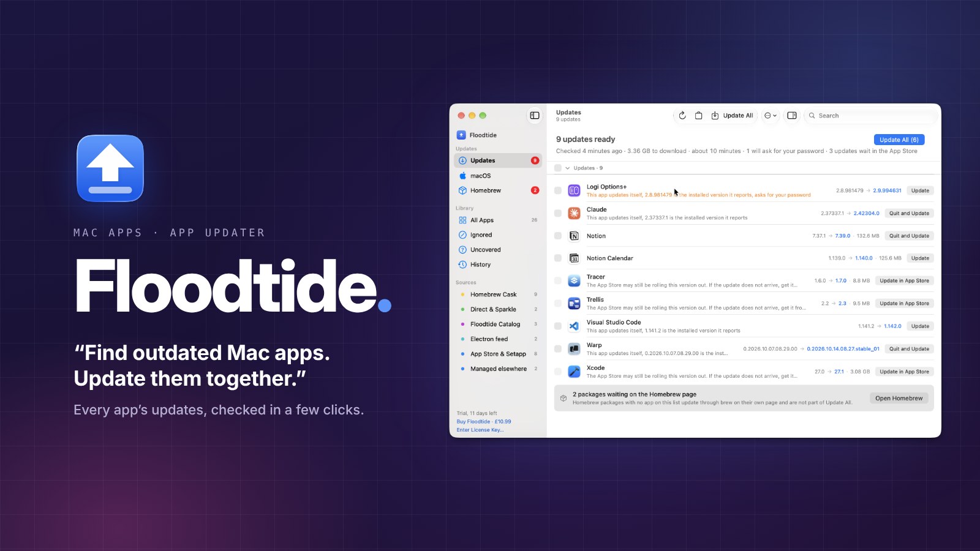Image resolution: width=980 pixels, height=551 pixels.
Task: Click the Visual Studio Code app icon
Action: click(574, 326)
